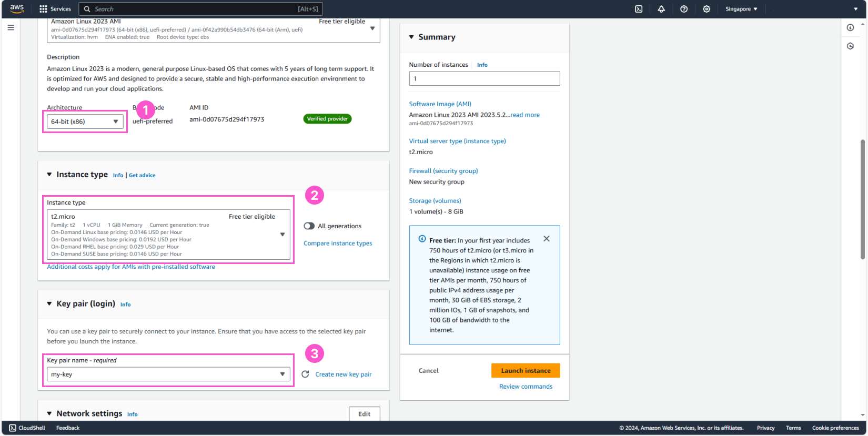Open the Amazon Linux 2023 AMI dropdown
868x436 pixels.
(x=214, y=29)
